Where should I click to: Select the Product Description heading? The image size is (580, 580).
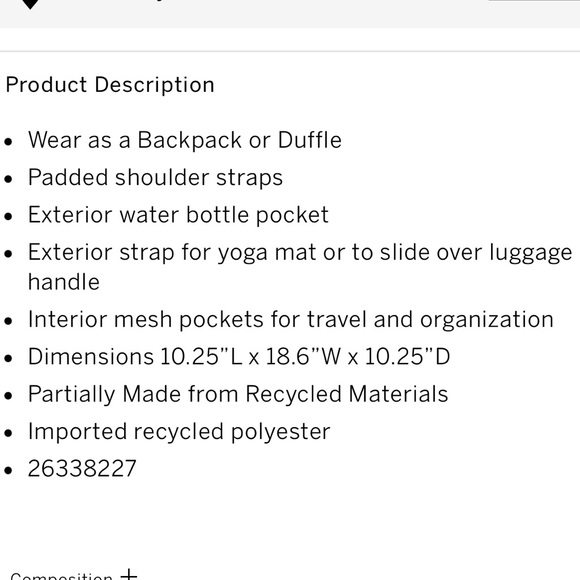point(110,85)
